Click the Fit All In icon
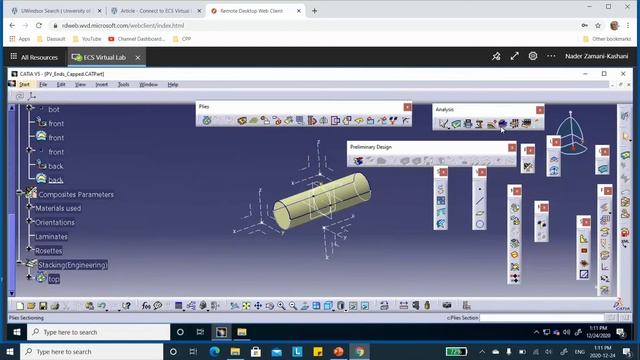This screenshot has width=640, height=360. [246, 306]
